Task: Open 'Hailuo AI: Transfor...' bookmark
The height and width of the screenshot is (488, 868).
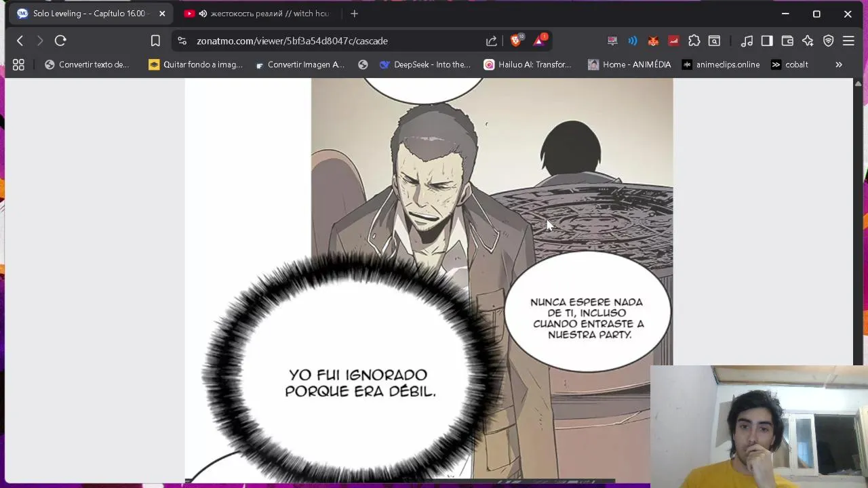Action: (528, 64)
